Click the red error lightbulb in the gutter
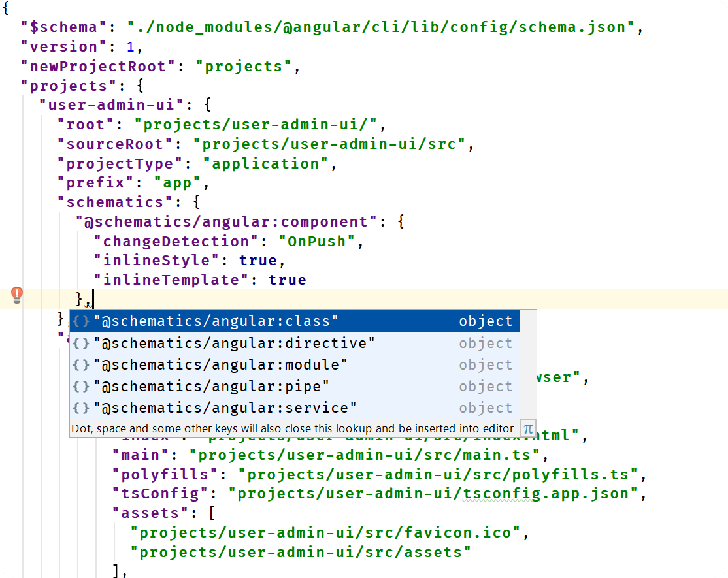The height and width of the screenshot is (578, 728). (17, 295)
